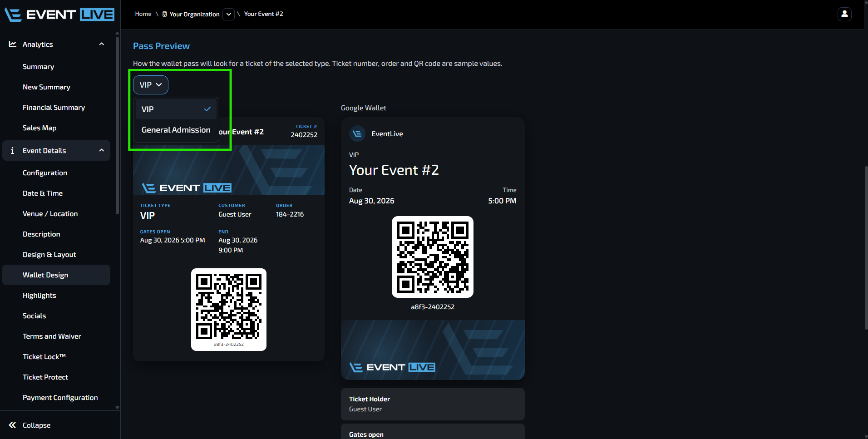Click the Google Wallet title Your Event #2

coord(394,170)
